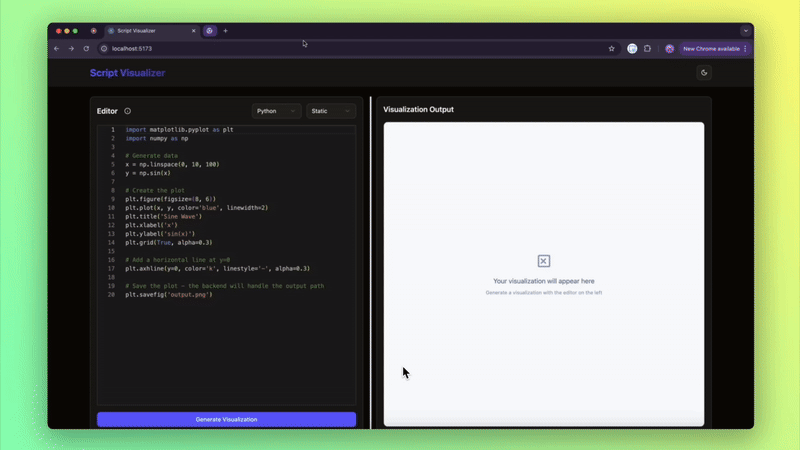Click code line 'x = np.linspace(0, 10, 100)'
This screenshot has width=800, height=450.
click(172, 164)
